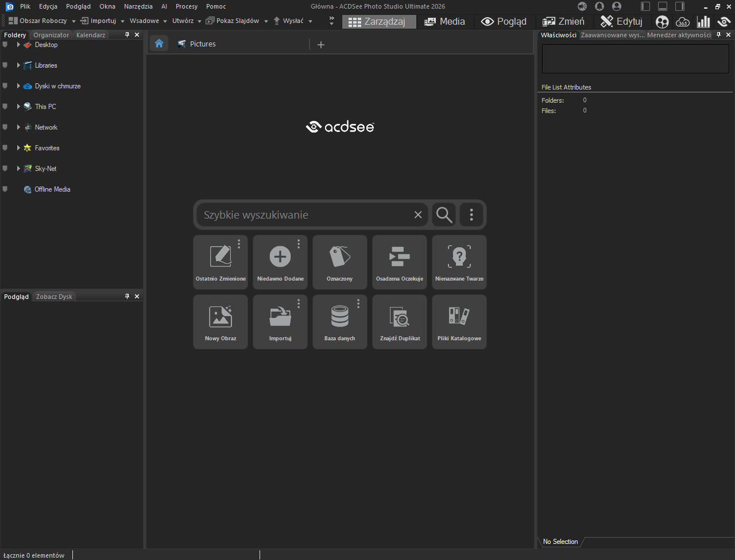The width and height of the screenshot is (735, 560).
Task: Open Nienazwane Twarze tile
Action: [x=459, y=262]
